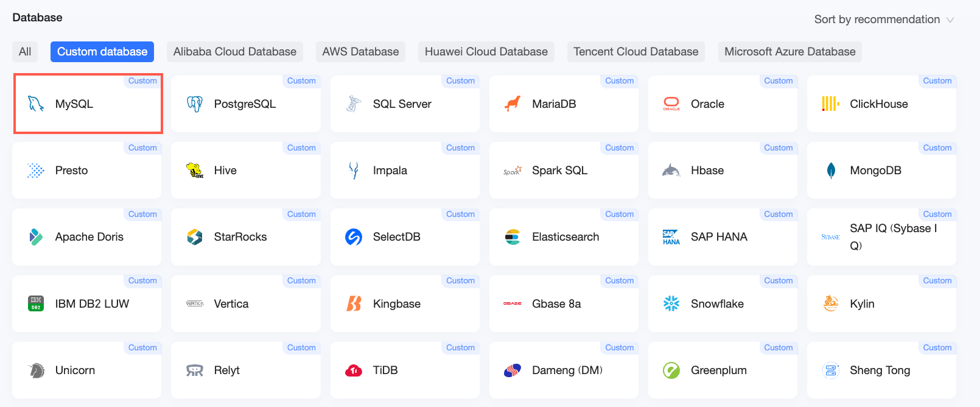Click the SelectDB blue circle icon
This screenshot has width=980, height=407.
click(x=354, y=237)
